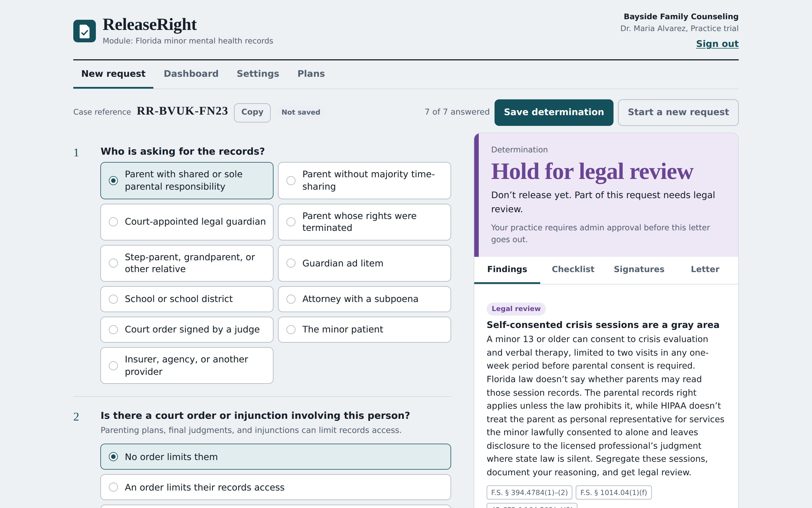This screenshot has height=508, width=812.
Task: Choose School or school district
Action: point(187,299)
